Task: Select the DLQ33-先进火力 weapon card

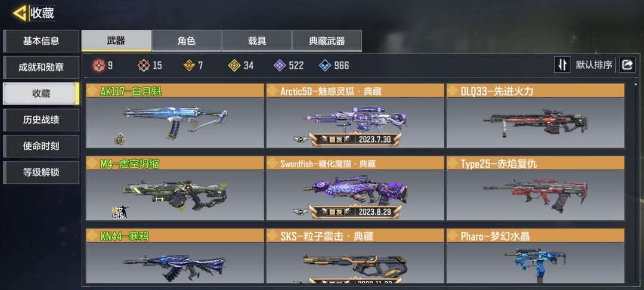Action: [535, 116]
